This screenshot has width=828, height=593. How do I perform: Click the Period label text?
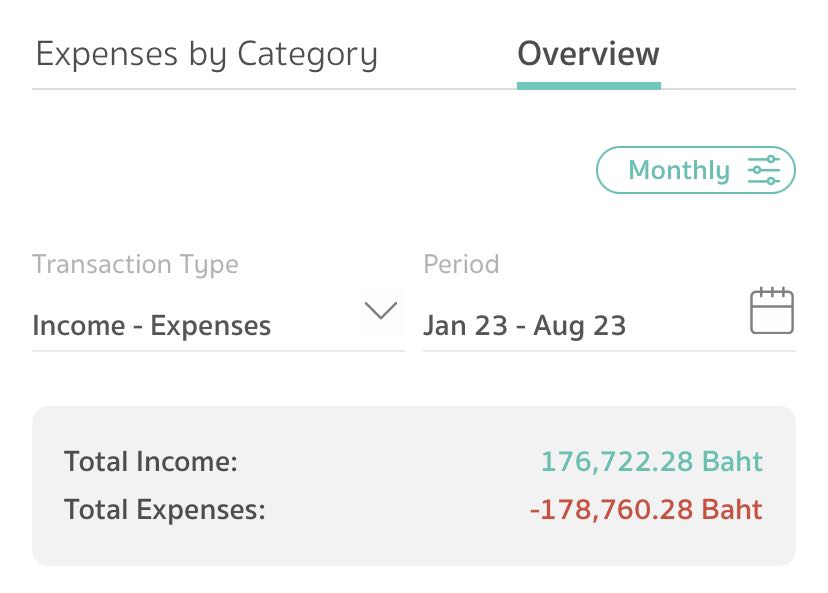[x=461, y=264]
